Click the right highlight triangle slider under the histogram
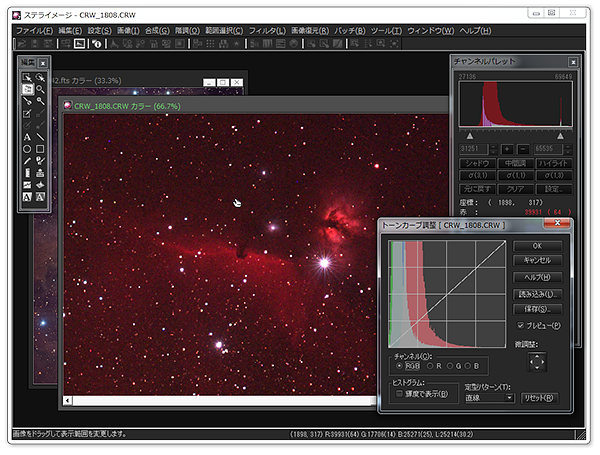This screenshot has width=600, height=455. [560, 135]
